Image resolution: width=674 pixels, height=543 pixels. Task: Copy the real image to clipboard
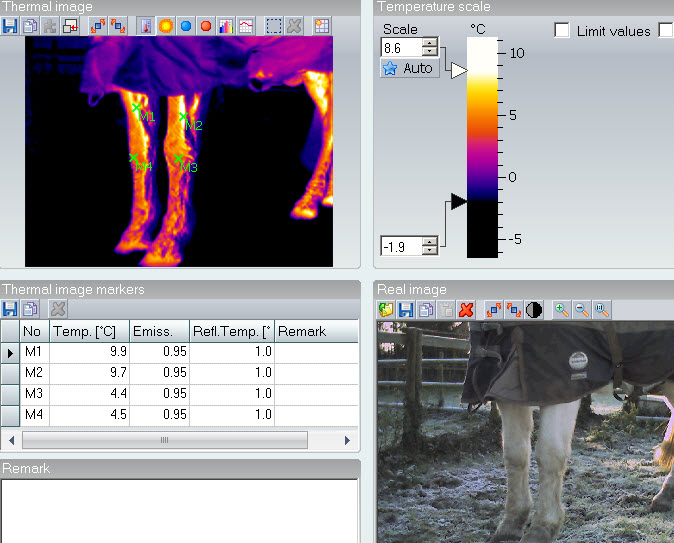pyautogui.click(x=426, y=310)
